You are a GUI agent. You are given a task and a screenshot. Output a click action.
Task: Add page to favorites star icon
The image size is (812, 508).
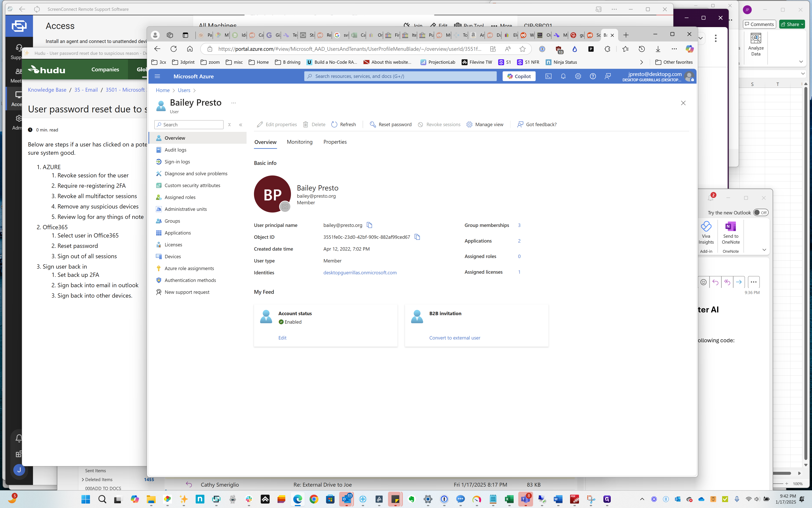click(x=523, y=49)
